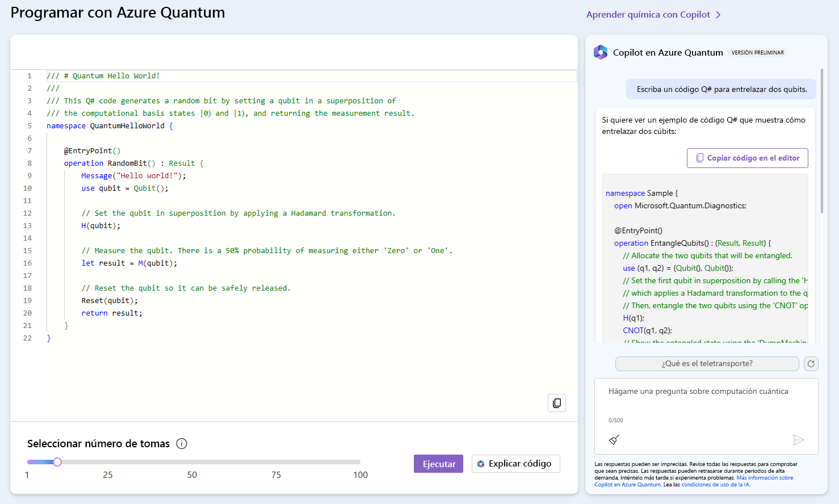Set slider to the 50 mark

[x=192, y=462]
